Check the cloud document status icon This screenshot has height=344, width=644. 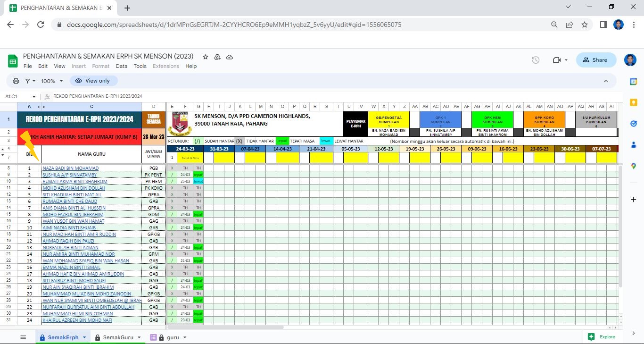click(x=230, y=57)
